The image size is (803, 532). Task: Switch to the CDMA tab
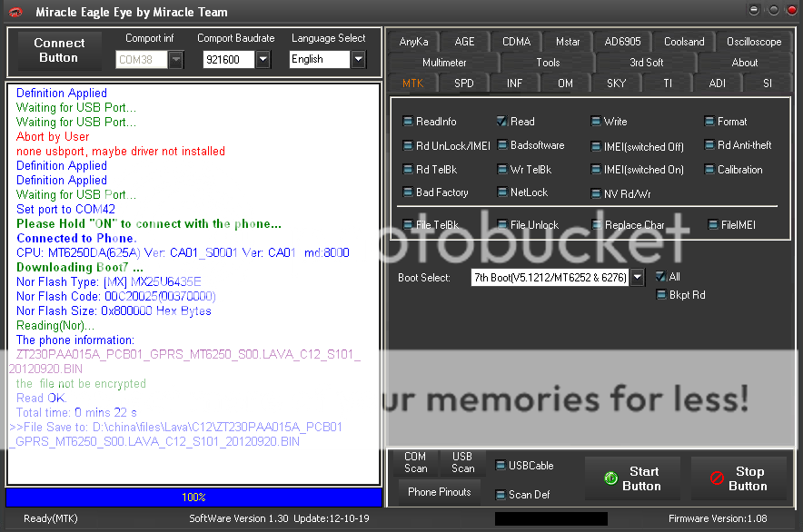coord(516,42)
